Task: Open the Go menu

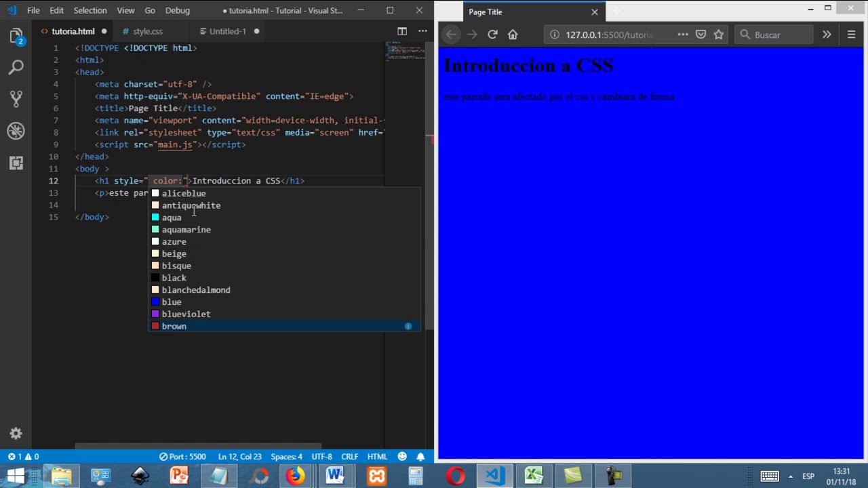Action: [x=150, y=10]
